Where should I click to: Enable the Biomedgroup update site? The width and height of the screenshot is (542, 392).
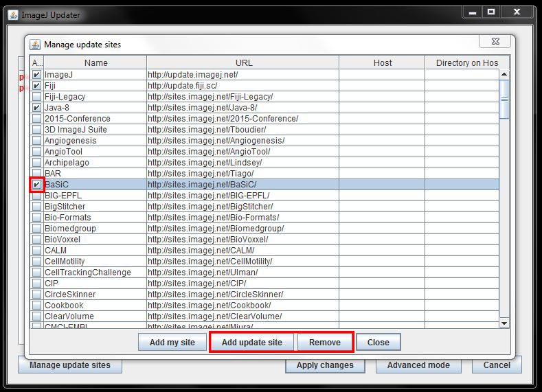36,229
